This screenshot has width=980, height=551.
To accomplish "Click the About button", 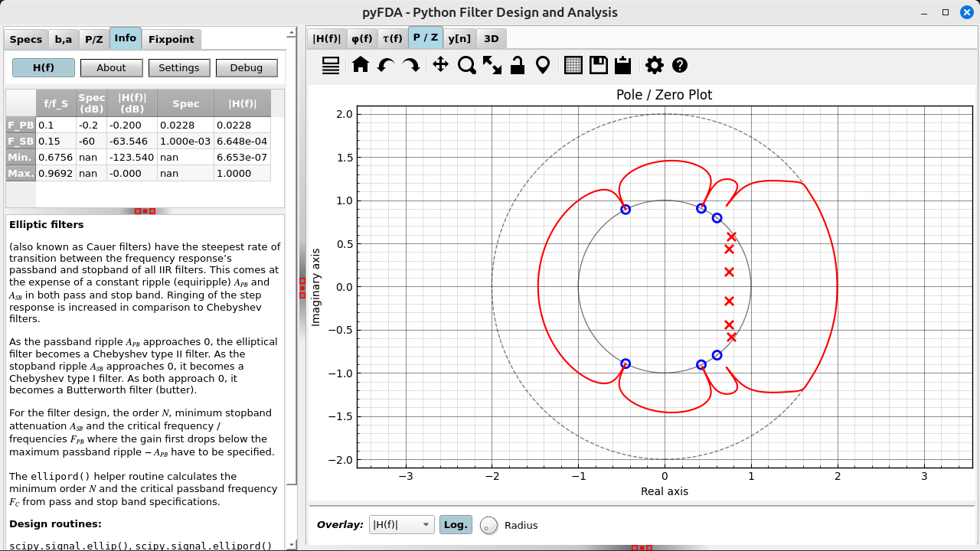I will (x=111, y=67).
